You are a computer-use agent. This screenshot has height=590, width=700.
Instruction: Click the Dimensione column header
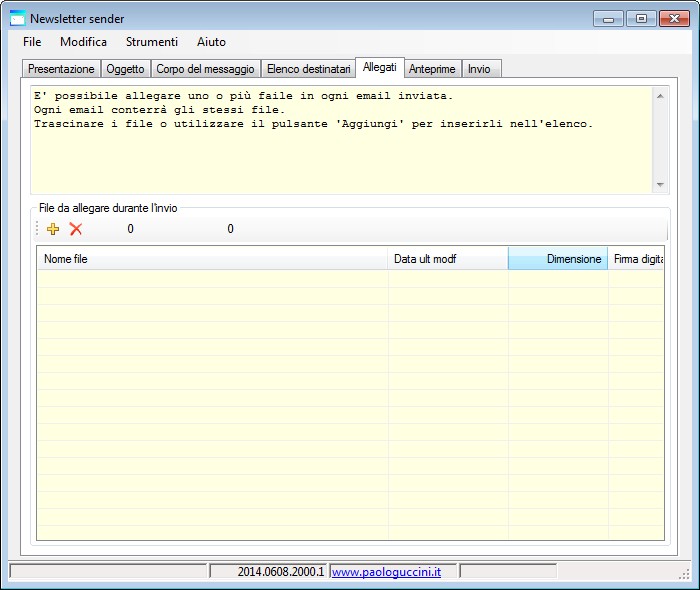coord(558,259)
